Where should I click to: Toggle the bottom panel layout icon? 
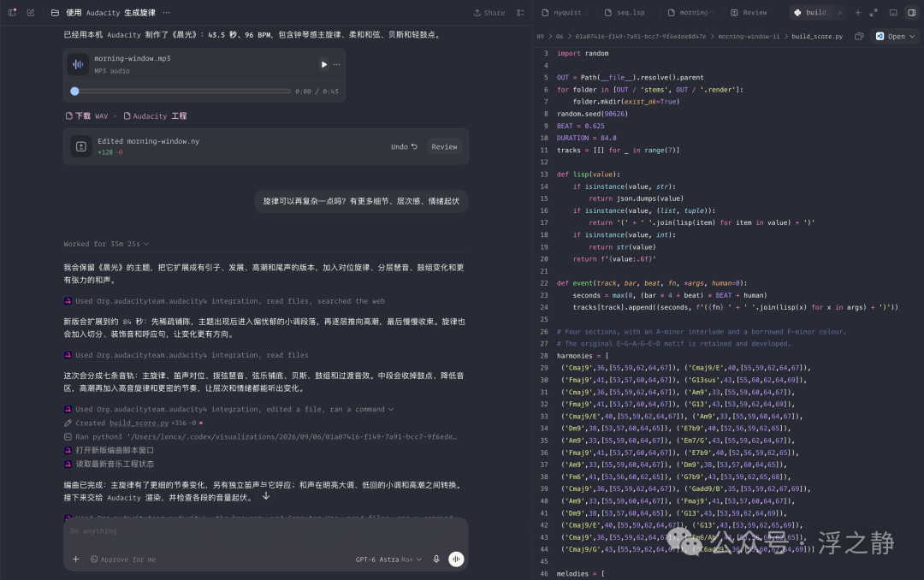893,12
